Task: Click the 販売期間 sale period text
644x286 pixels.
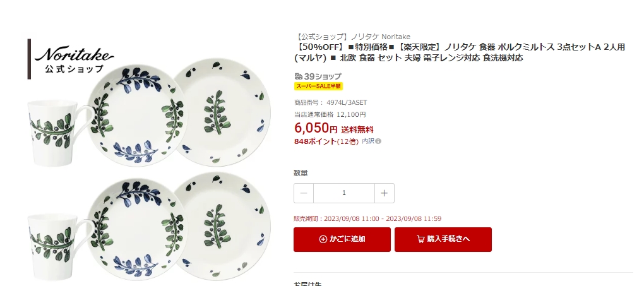Action: [x=367, y=218]
